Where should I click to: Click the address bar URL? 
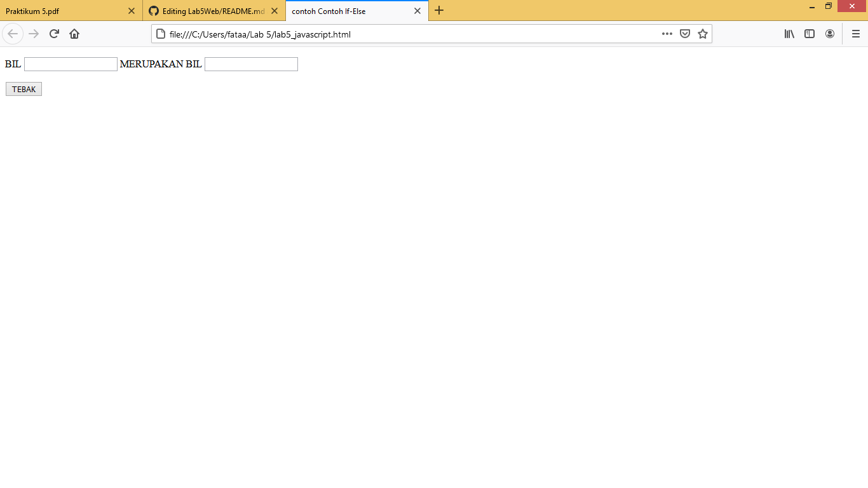click(267, 34)
